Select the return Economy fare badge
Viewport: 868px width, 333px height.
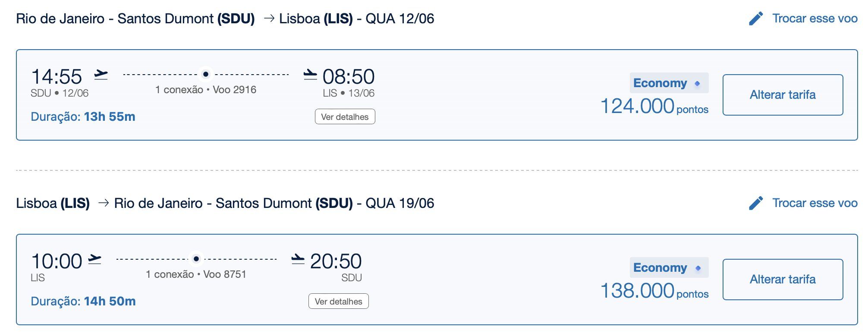[669, 267]
